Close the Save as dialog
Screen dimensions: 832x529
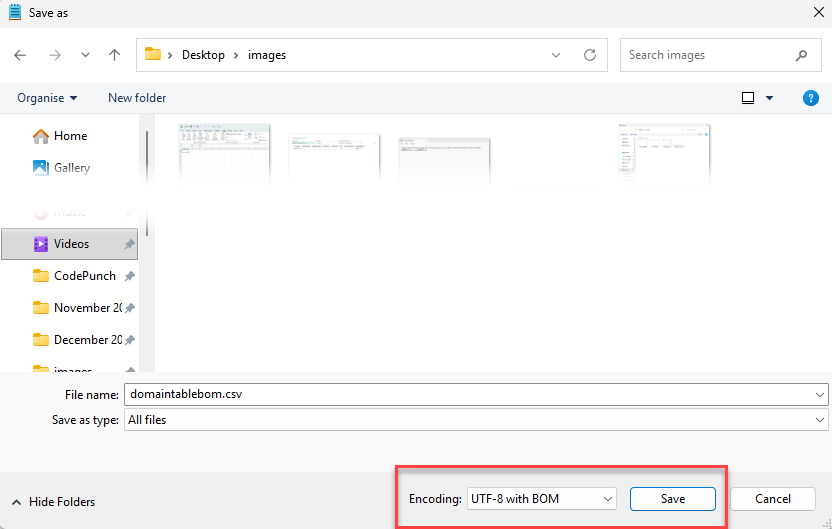click(x=819, y=12)
